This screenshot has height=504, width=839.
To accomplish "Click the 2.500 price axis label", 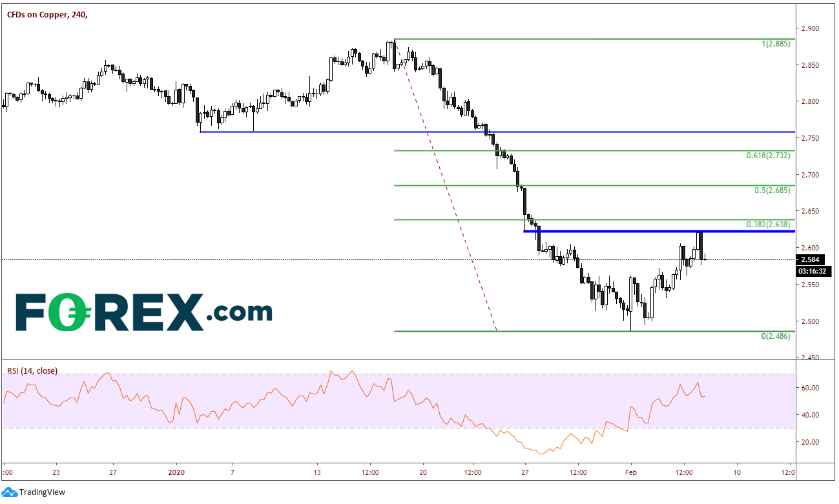I will [x=811, y=321].
